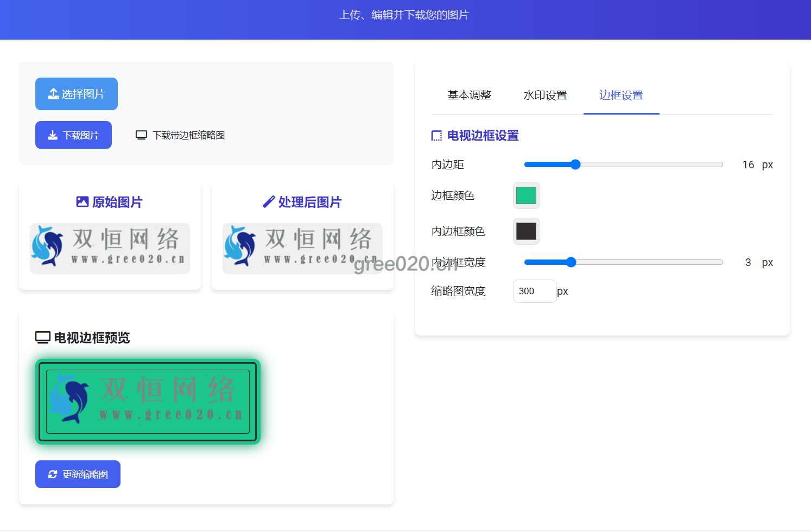Click the picture icon next to 原始图片

tap(83, 202)
